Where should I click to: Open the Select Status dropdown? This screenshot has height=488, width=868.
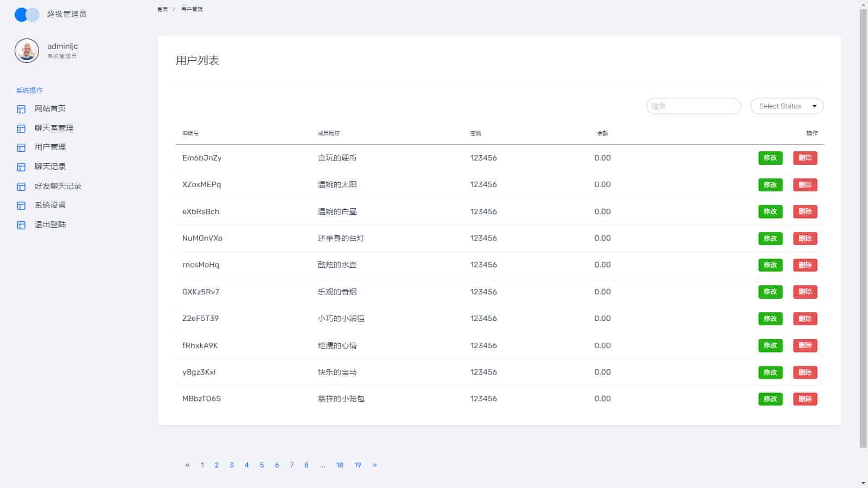click(x=787, y=106)
